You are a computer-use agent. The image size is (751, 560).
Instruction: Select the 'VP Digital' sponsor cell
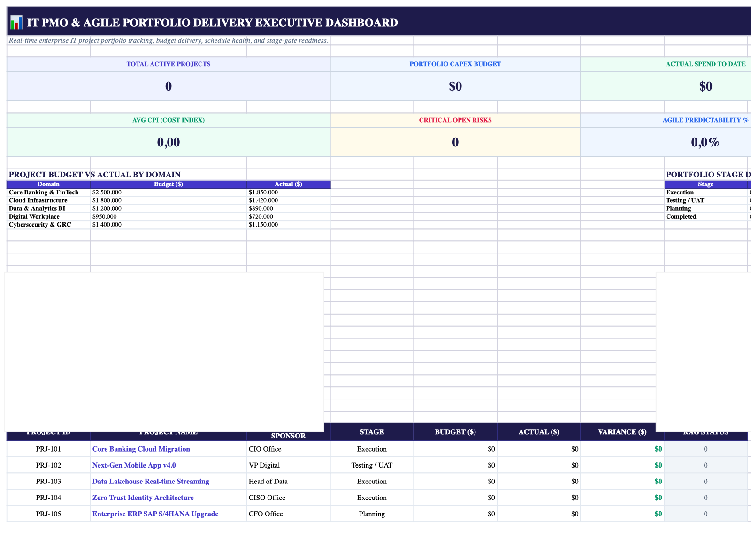click(x=288, y=465)
